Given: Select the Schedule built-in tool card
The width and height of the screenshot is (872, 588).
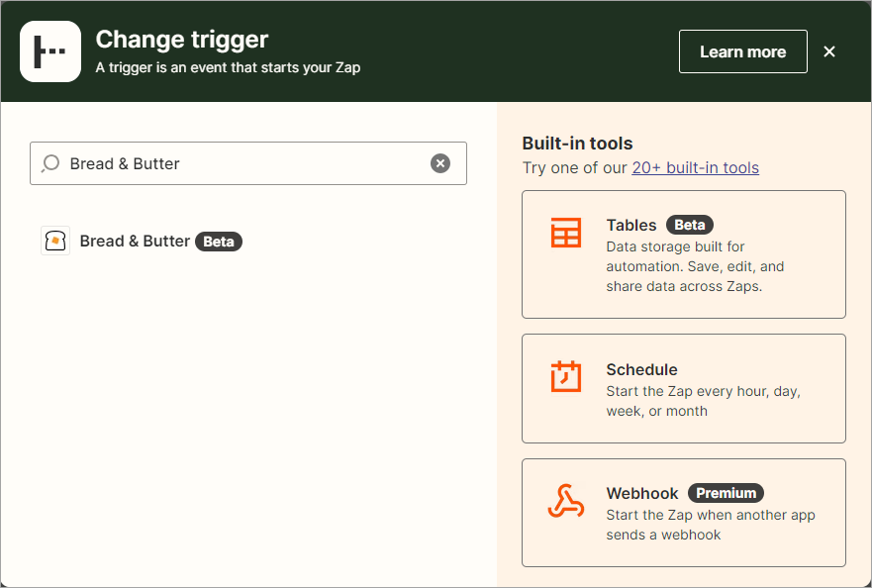Looking at the screenshot, I should (x=684, y=389).
